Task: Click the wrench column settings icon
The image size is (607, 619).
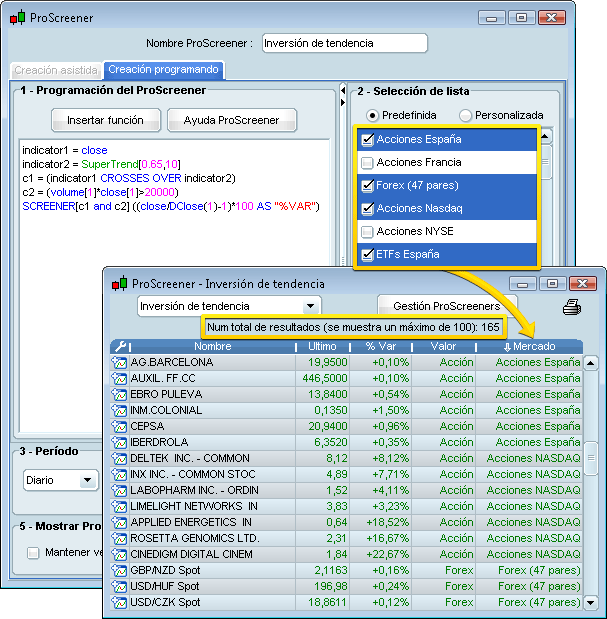Action: point(120,346)
